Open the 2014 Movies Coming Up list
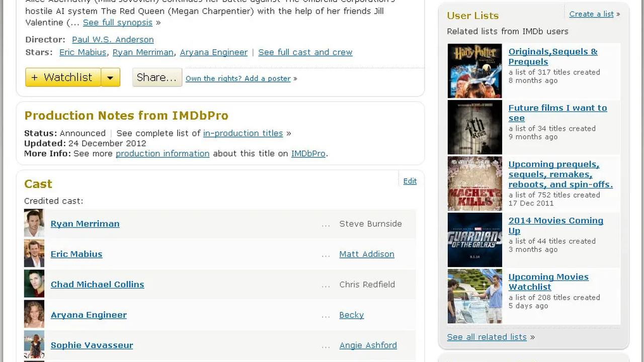The width and height of the screenshot is (644, 362). pyautogui.click(x=556, y=225)
